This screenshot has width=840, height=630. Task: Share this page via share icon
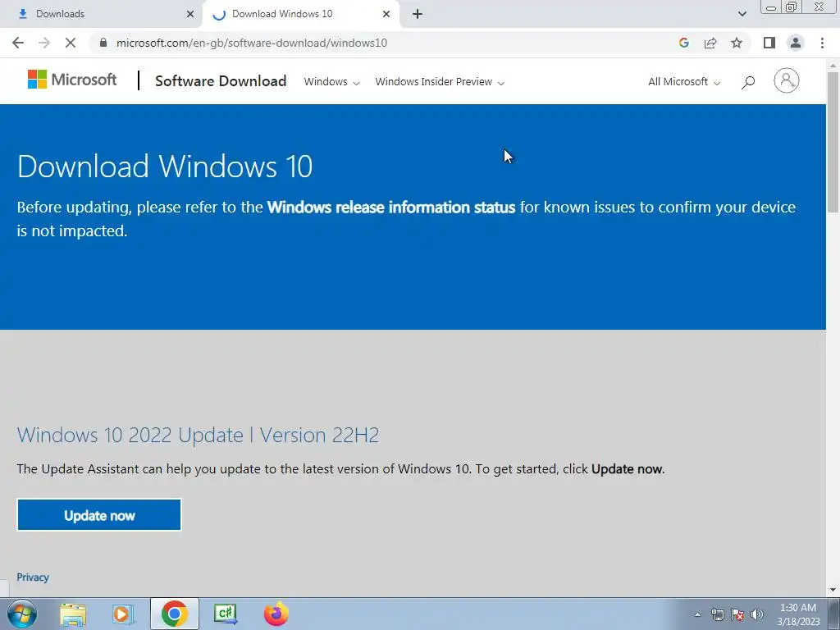[x=710, y=43]
